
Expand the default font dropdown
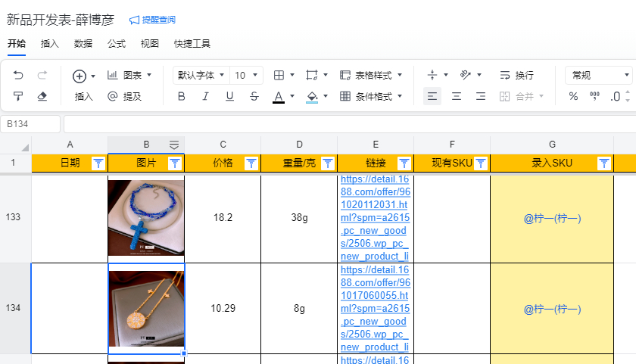coord(201,75)
